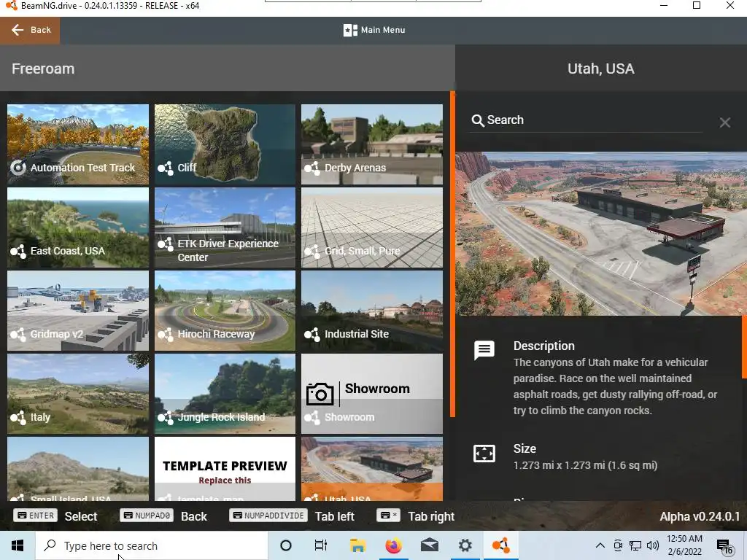Click the Description speech-bubble icon
The width and height of the screenshot is (747, 560).
pos(484,351)
